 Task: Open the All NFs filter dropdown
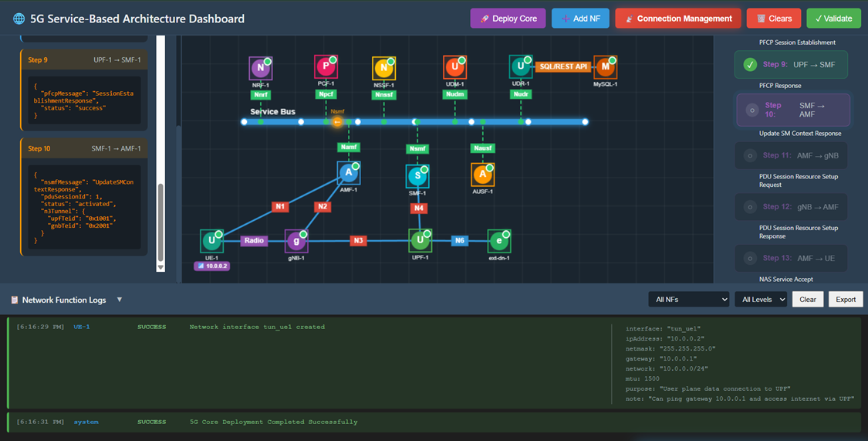click(688, 300)
